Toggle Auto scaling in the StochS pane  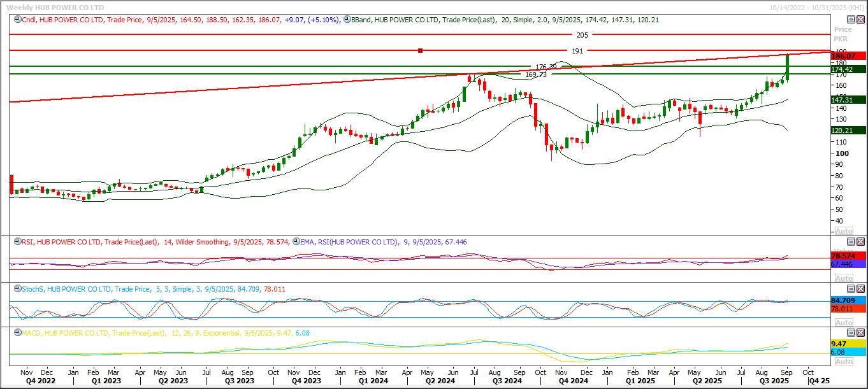coord(843,323)
